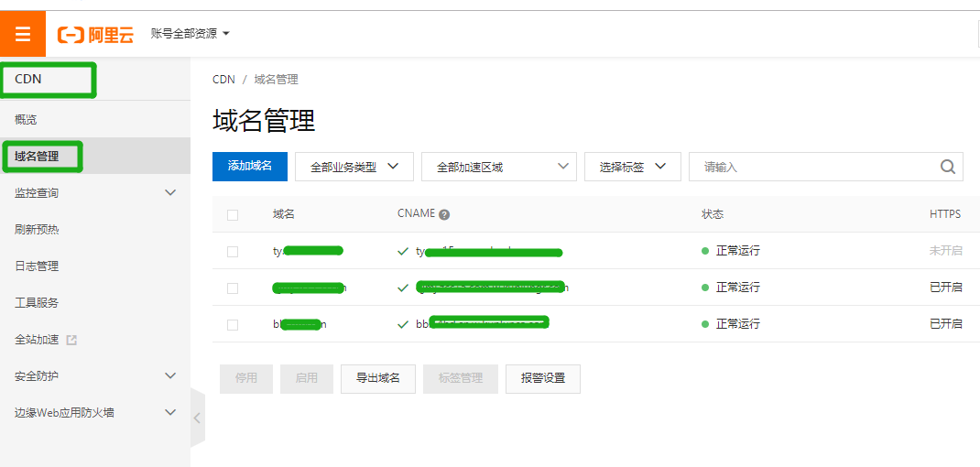The image size is (980, 467).
Task: Open the 全部加速区域 dropdown
Action: [498, 167]
